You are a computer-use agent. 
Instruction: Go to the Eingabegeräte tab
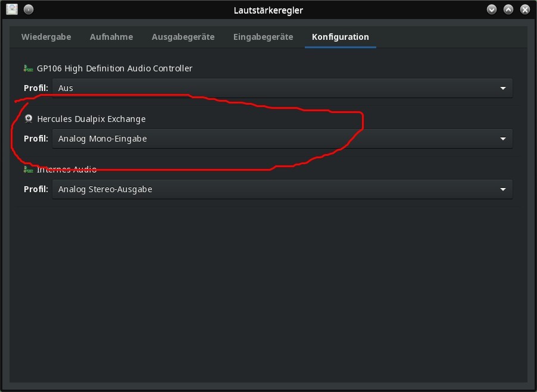click(263, 37)
